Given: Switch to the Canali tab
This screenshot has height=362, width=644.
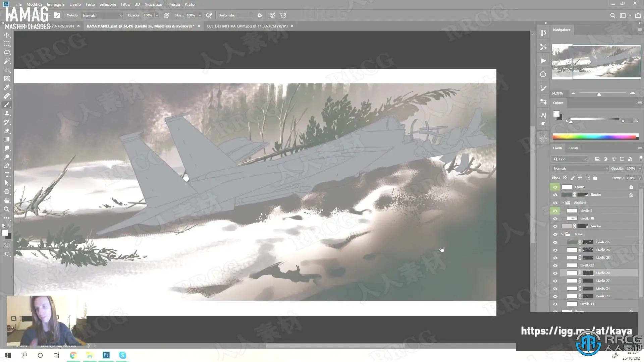Looking at the screenshot, I should point(573,148).
